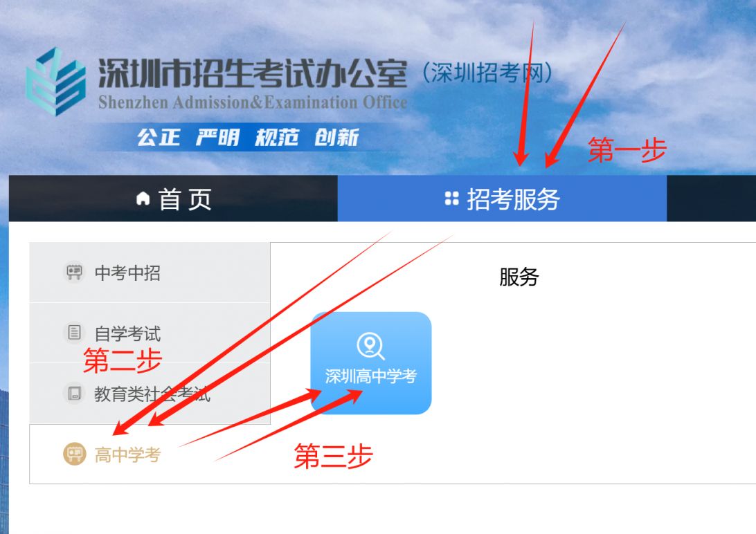The height and width of the screenshot is (534, 756).
Task: Click the 首页 home icon
Action: 143,198
